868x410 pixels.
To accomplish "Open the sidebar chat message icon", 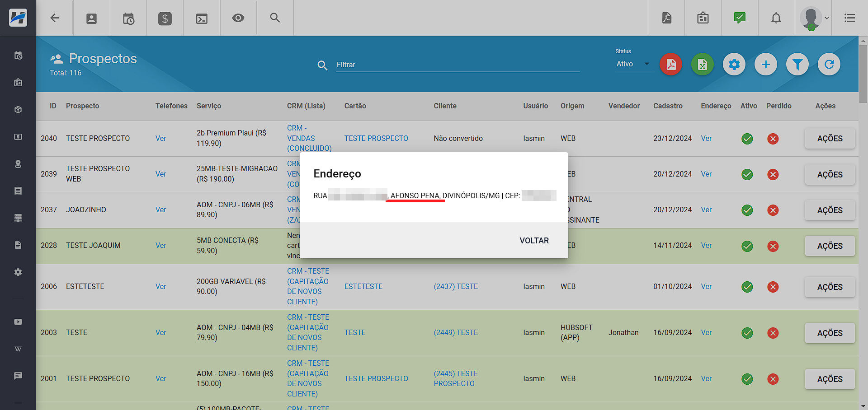I will [x=18, y=376].
